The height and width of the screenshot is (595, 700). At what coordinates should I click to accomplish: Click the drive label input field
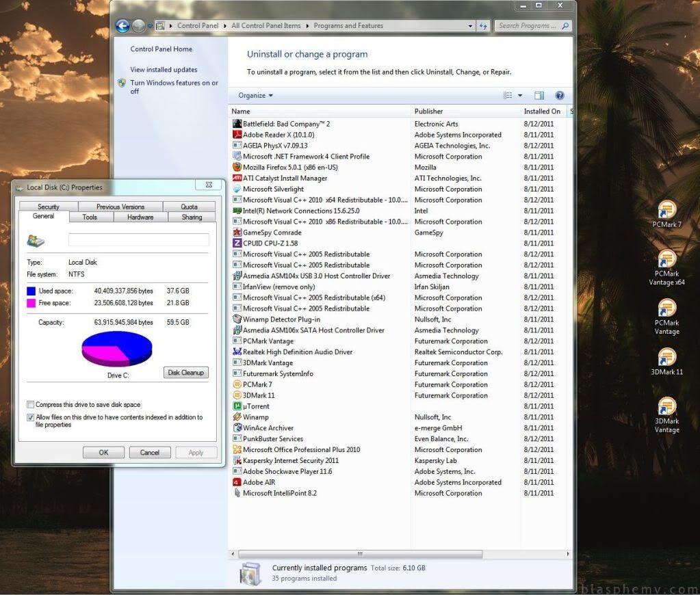pyautogui.click(x=138, y=239)
